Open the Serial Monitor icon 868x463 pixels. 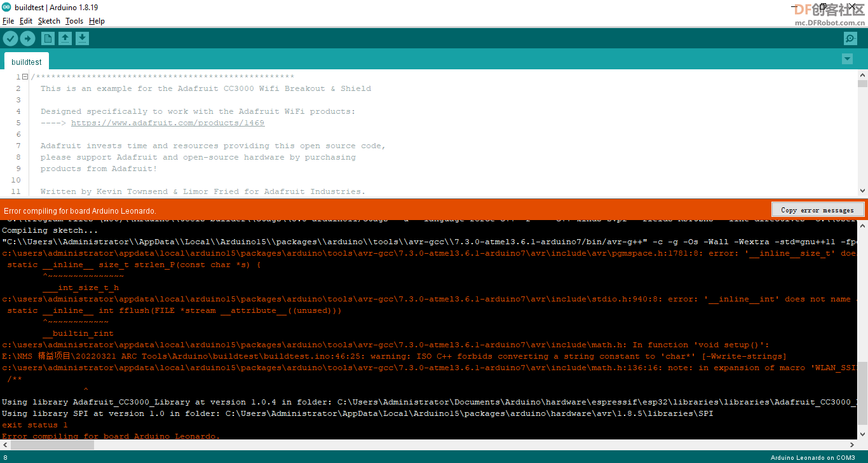click(x=850, y=39)
